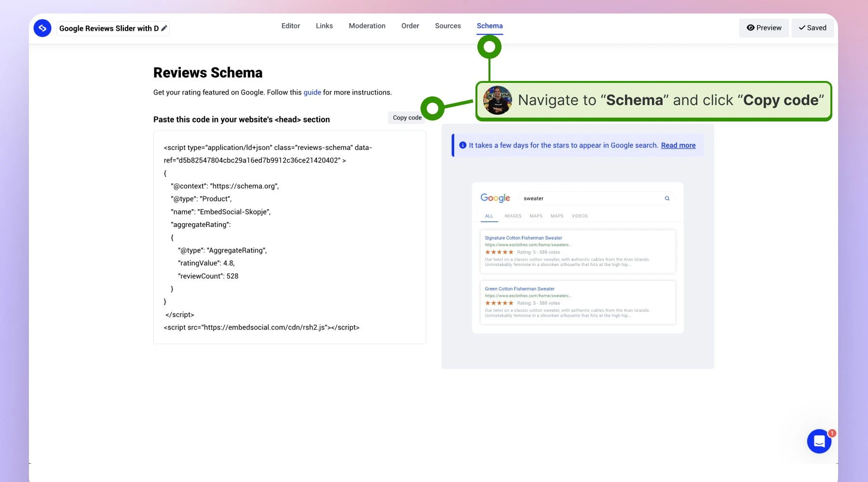Click star rating of Signature Cotton result
Viewport: 868px width, 482px height.
pos(499,252)
